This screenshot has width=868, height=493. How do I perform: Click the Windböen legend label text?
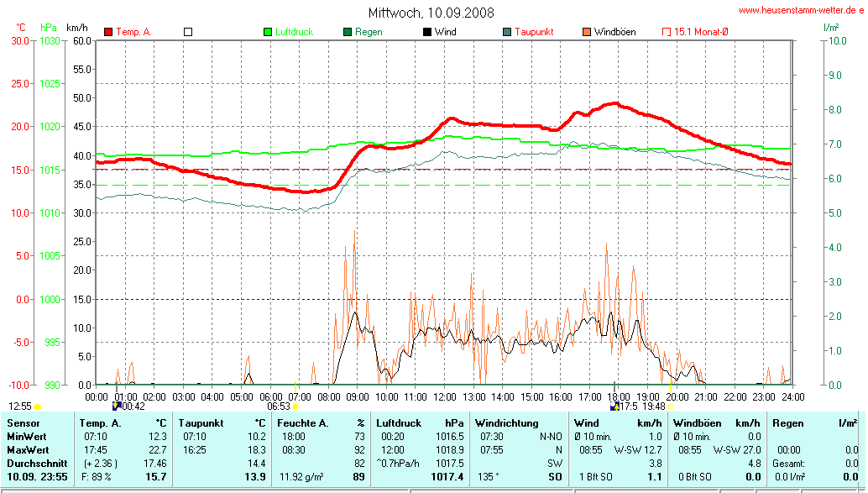pyautogui.click(x=614, y=32)
